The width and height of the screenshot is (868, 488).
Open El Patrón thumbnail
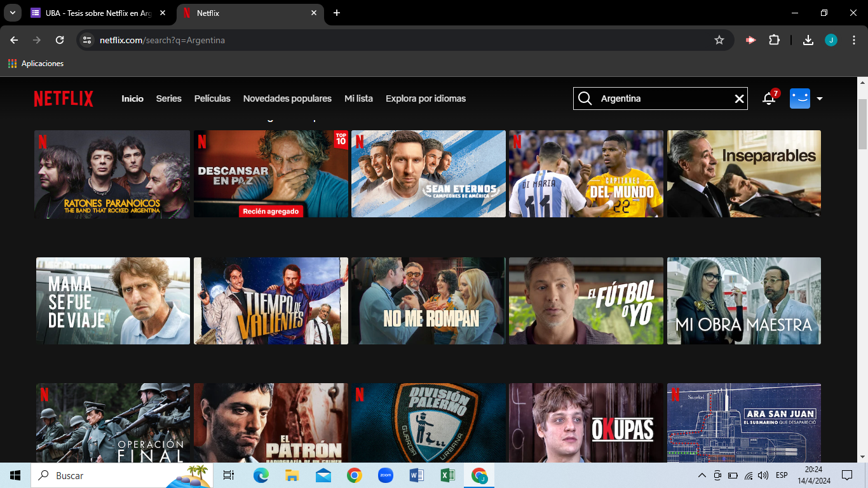(x=271, y=423)
